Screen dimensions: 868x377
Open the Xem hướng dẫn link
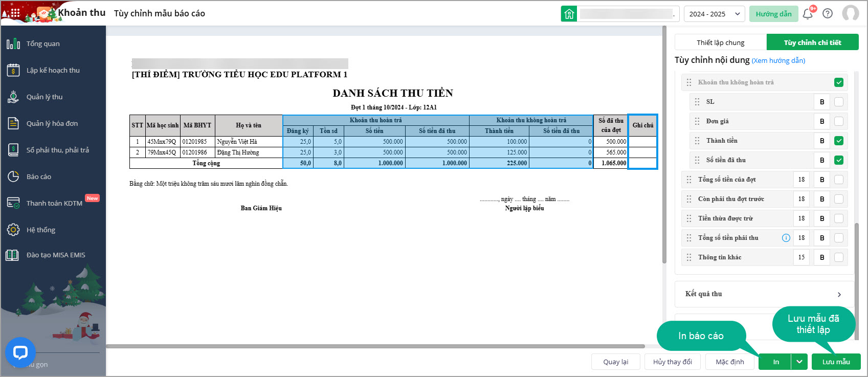778,61
